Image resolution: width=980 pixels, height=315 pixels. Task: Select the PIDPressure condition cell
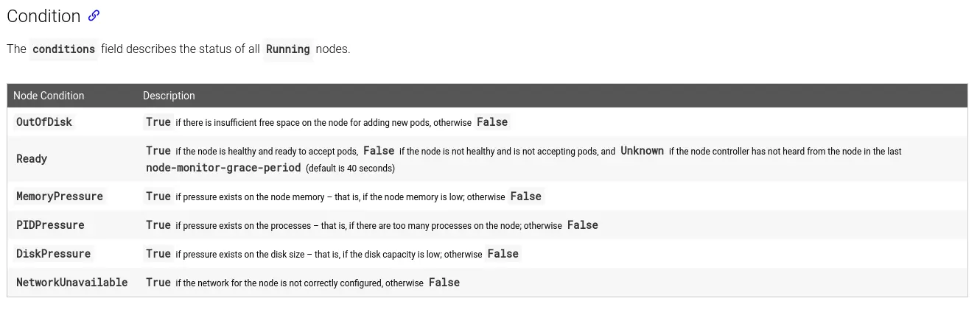[x=50, y=225]
